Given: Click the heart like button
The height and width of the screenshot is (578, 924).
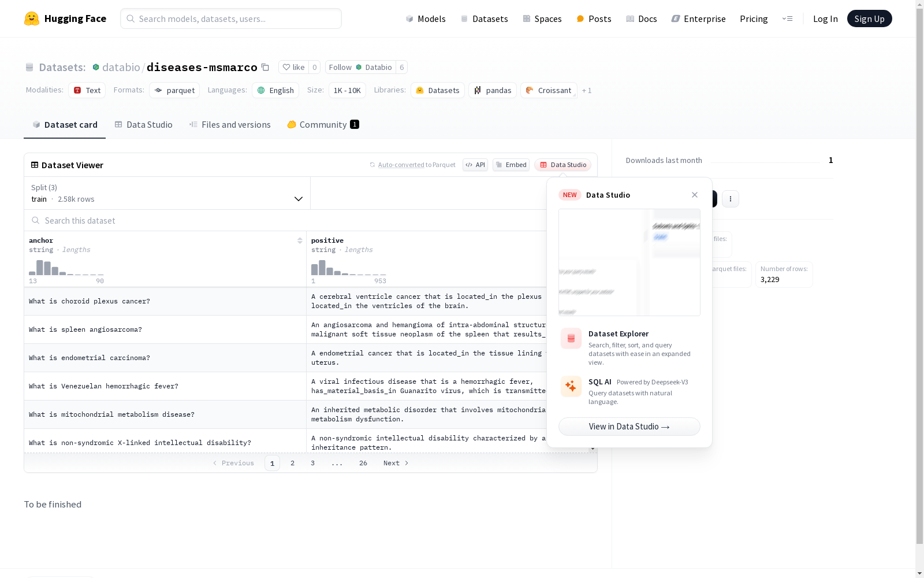Looking at the screenshot, I should [x=293, y=67].
